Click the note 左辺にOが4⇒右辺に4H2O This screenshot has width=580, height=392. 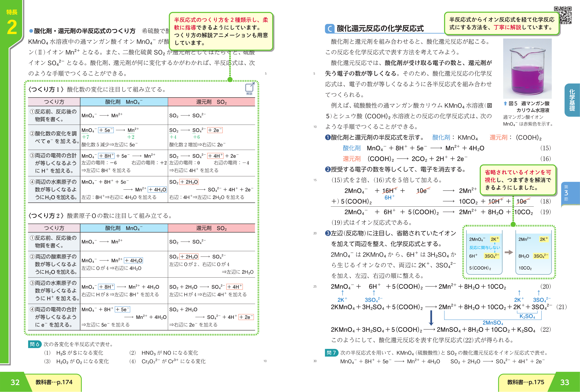(x=111, y=268)
